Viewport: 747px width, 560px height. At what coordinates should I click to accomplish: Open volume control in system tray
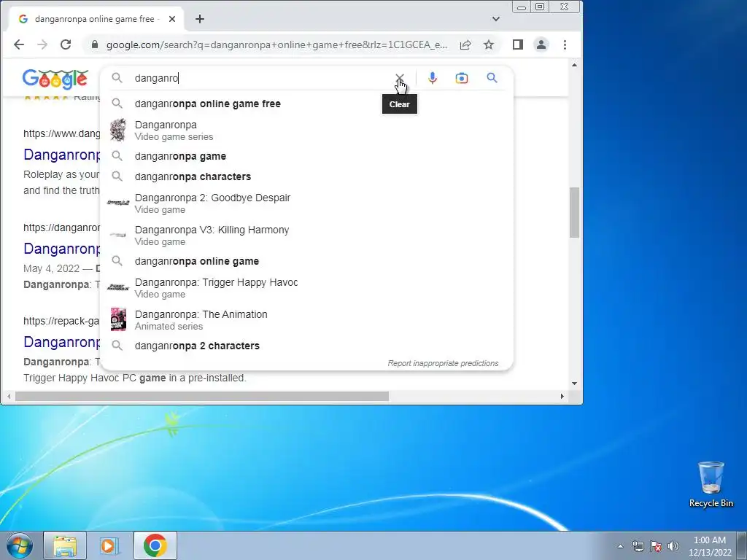(x=673, y=546)
